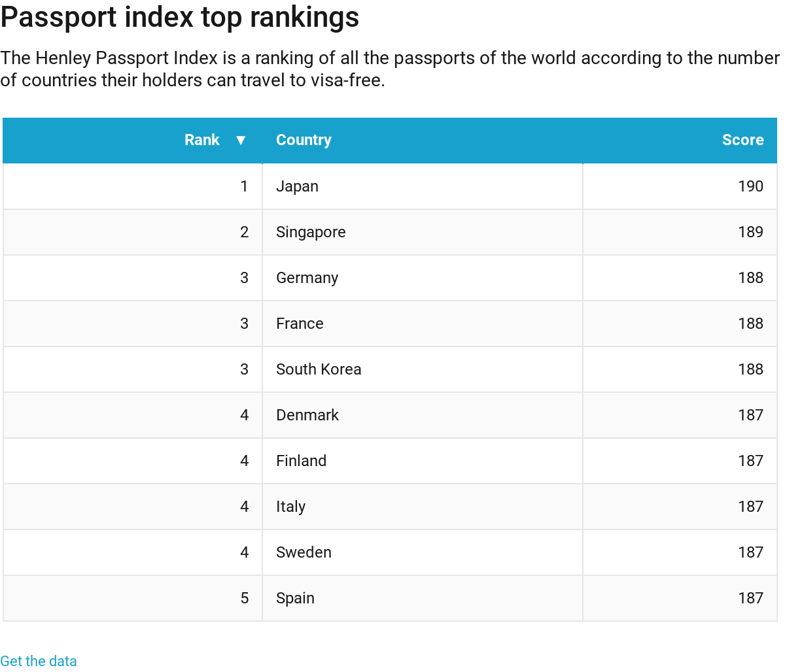Open the Get the data link
This screenshot has height=672, width=785.
point(39,661)
